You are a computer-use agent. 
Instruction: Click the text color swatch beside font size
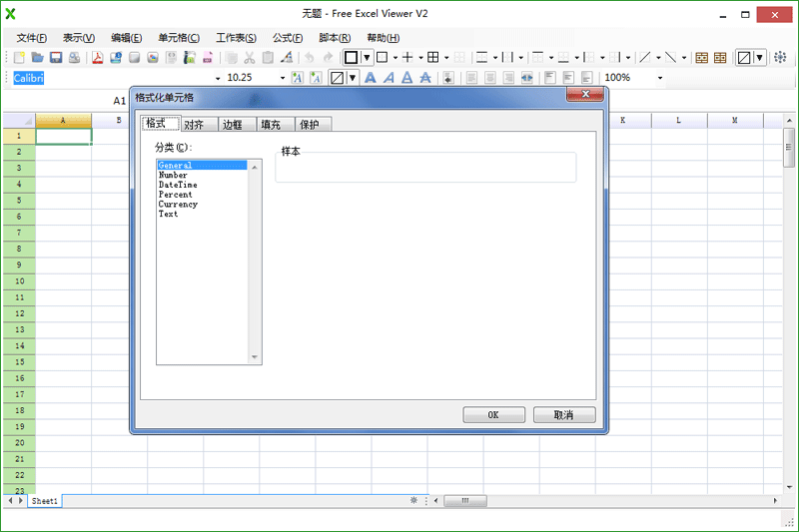point(337,78)
